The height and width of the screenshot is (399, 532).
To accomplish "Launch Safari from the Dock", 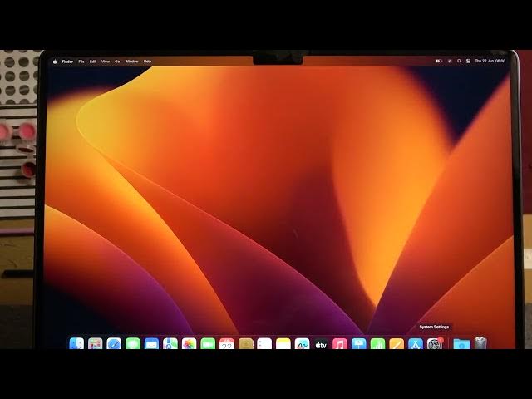I will point(114,343).
